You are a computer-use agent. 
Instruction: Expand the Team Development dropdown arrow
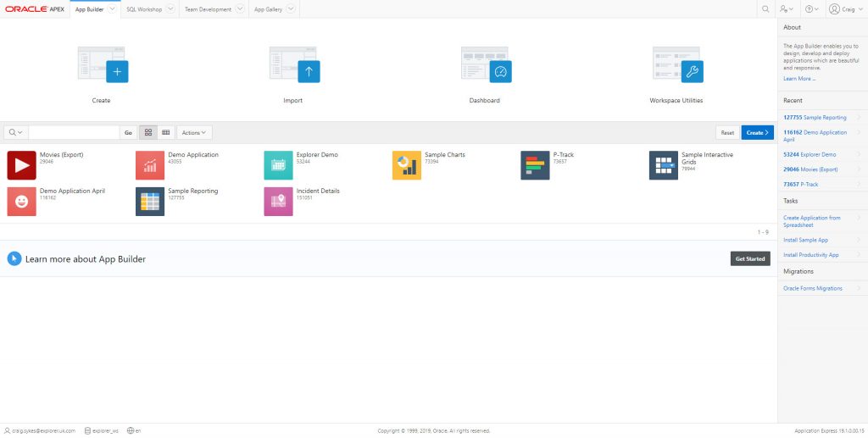(x=240, y=9)
